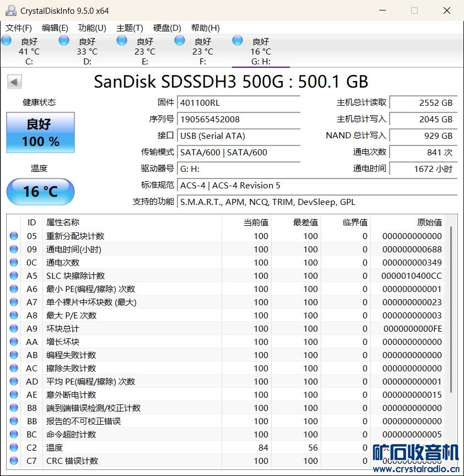Click the 标准规范 field ACS-4 Revision 5
Image resolution: width=464 pixels, height=476 pixels.
317,185
